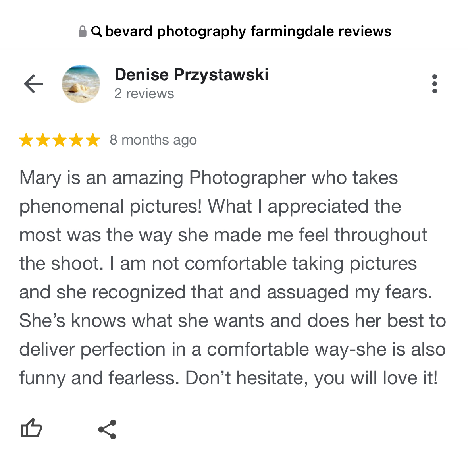This screenshot has height=476, width=468.
Task: Click the fourth yellow rating star
Action: (x=76, y=140)
